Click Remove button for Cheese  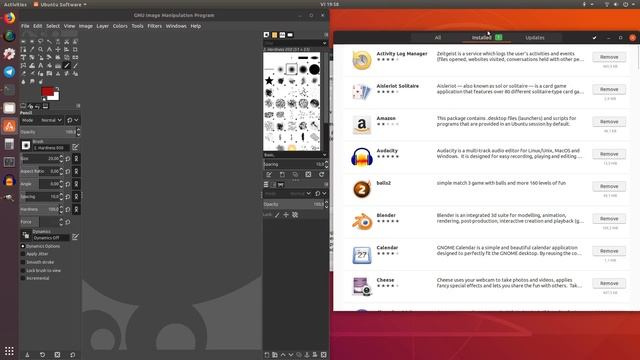click(609, 283)
